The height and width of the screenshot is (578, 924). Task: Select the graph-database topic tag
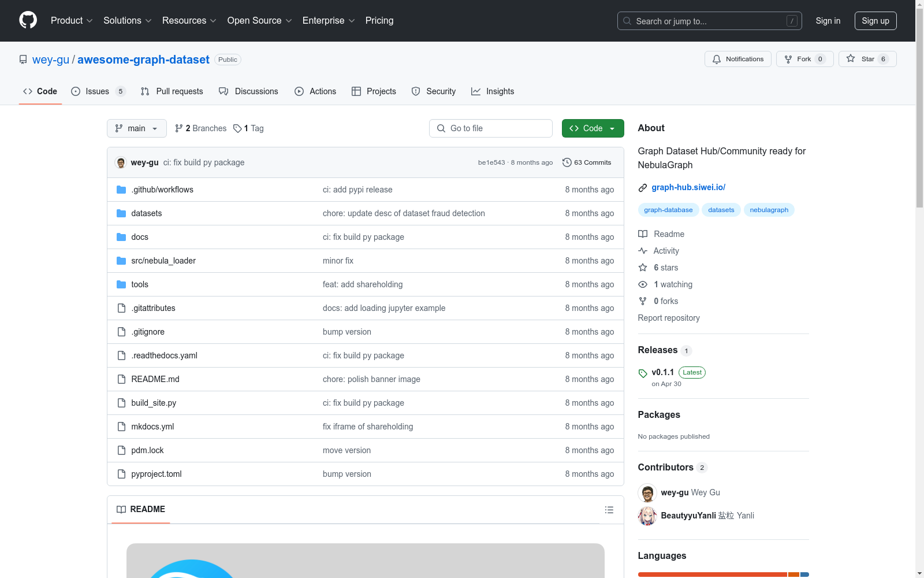point(668,210)
